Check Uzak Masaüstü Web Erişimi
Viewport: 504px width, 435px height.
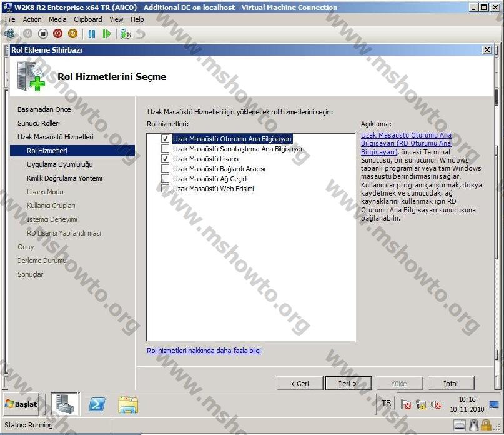pyautogui.click(x=166, y=189)
